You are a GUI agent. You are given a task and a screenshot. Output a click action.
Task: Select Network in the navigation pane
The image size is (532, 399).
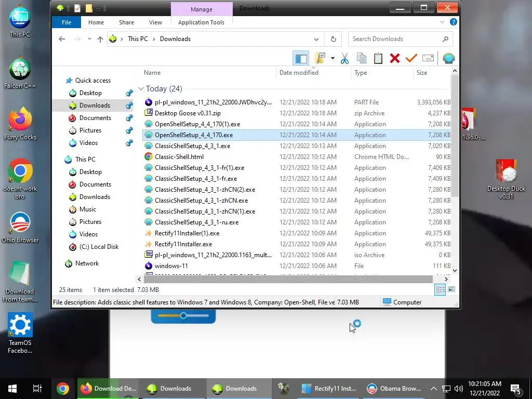coord(87,263)
